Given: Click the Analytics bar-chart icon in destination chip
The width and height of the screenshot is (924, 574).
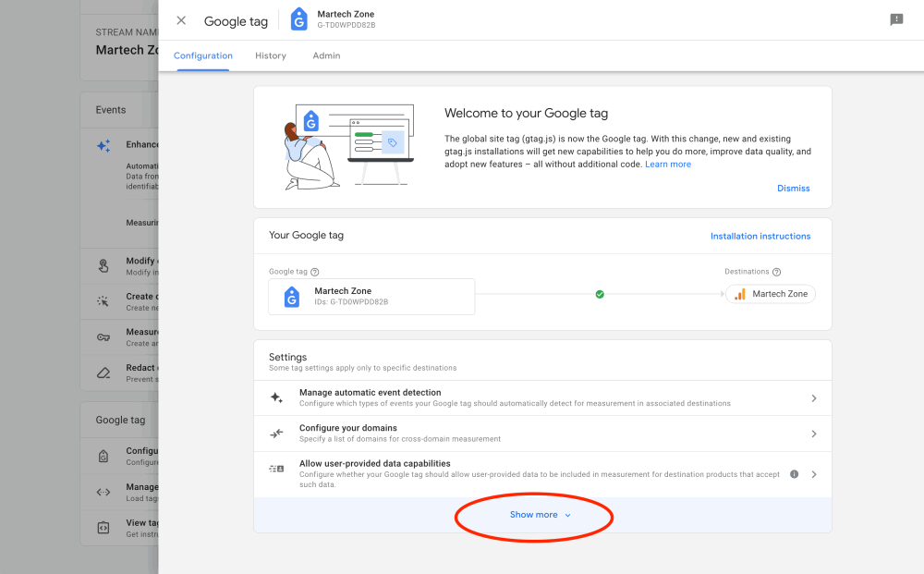Looking at the screenshot, I should pos(740,294).
